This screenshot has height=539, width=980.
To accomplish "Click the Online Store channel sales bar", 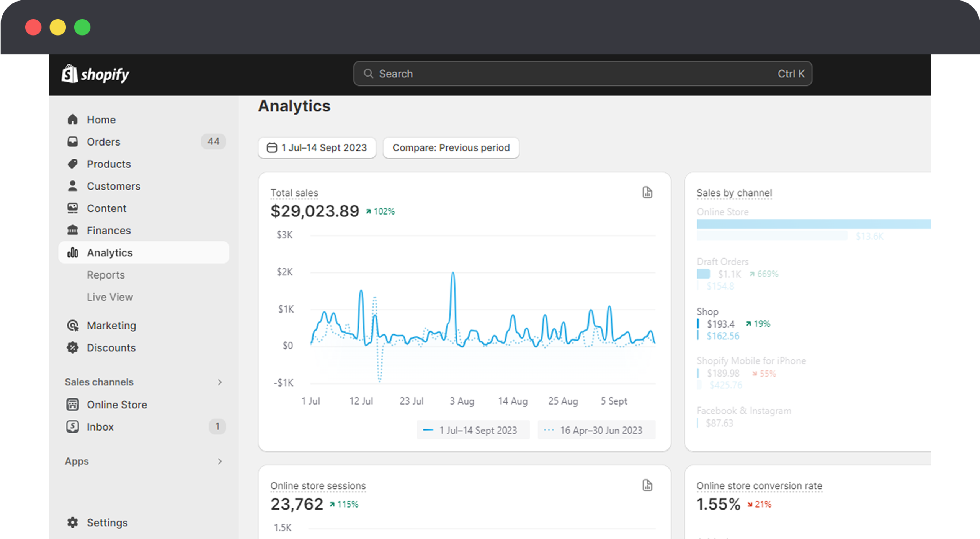I will pyautogui.click(x=814, y=224).
